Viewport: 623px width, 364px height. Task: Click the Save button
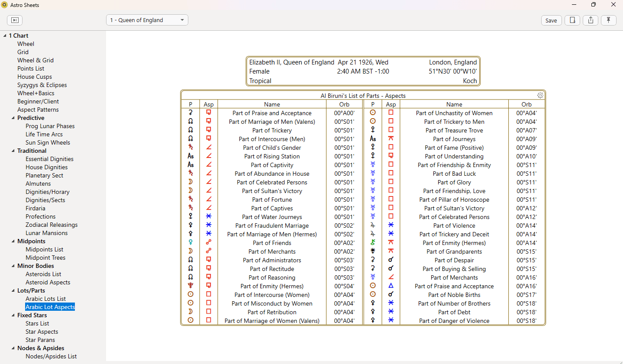point(551,20)
